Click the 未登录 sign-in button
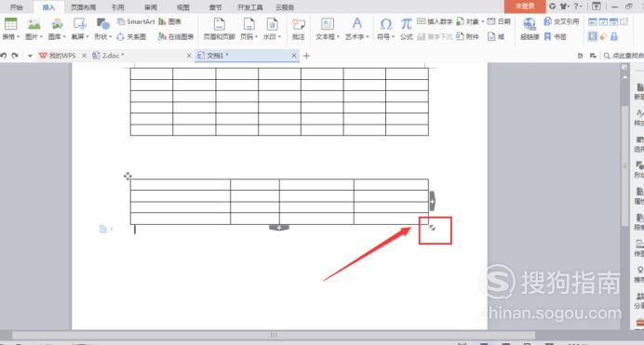 pos(525,7)
